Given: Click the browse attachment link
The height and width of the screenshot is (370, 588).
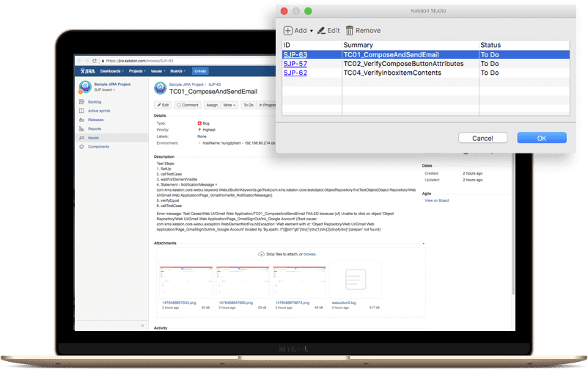Looking at the screenshot, I should (x=309, y=254).
